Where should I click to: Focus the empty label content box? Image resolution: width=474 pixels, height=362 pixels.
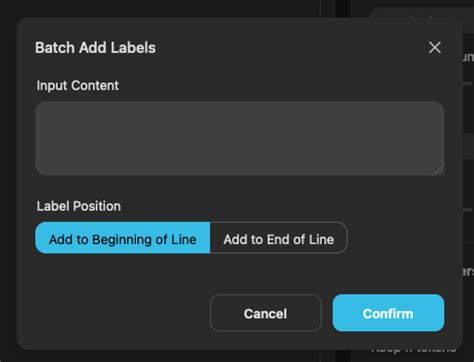coord(240,138)
